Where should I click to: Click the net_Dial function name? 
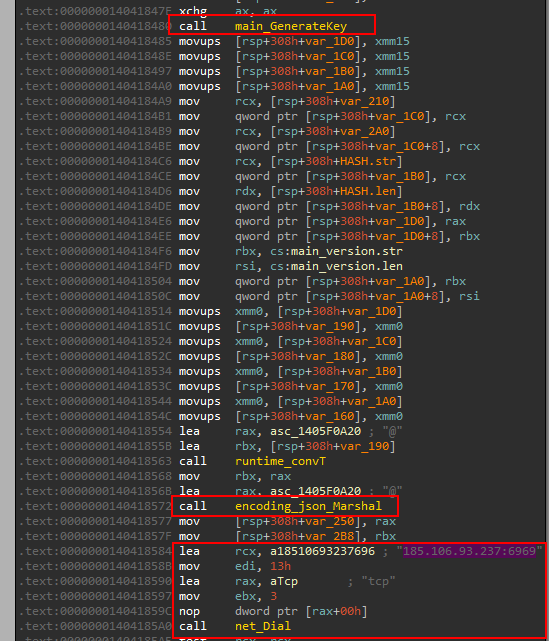263,626
